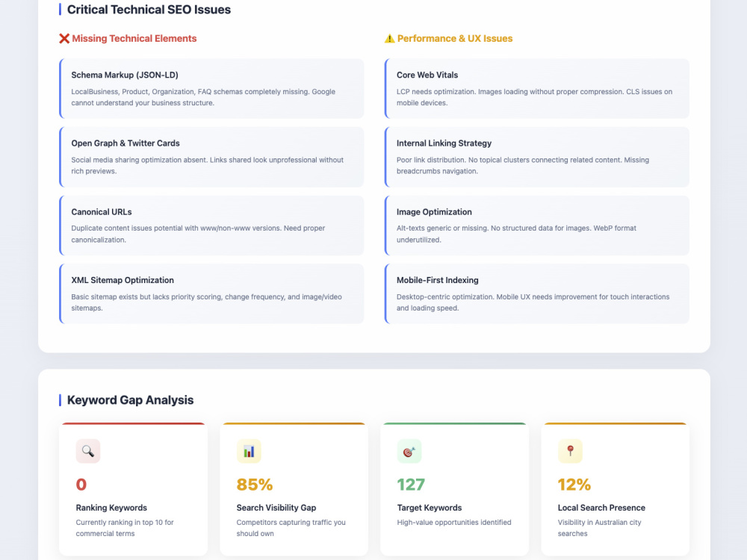Click the 127 Target Keywords number
This screenshot has height=560, width=747.
coord(411,485)
